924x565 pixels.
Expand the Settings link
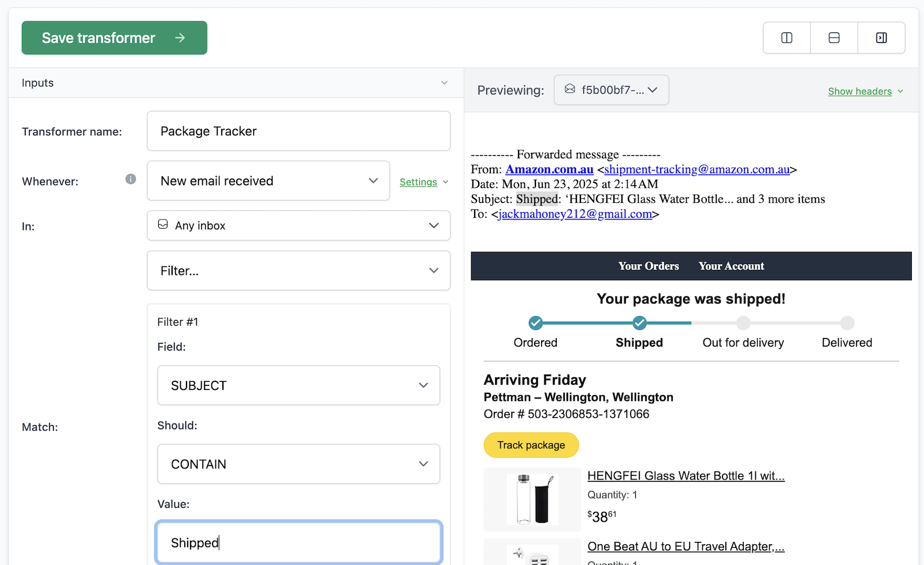[x=424, y=182]
